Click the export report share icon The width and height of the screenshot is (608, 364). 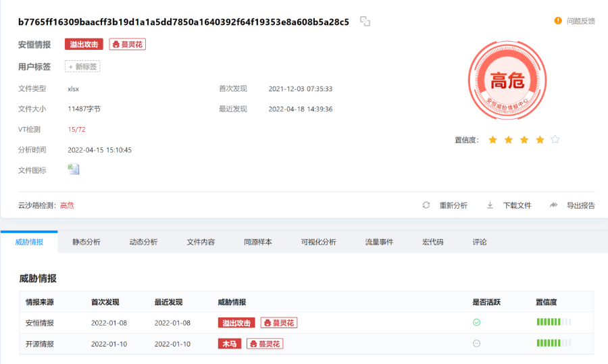553,205
